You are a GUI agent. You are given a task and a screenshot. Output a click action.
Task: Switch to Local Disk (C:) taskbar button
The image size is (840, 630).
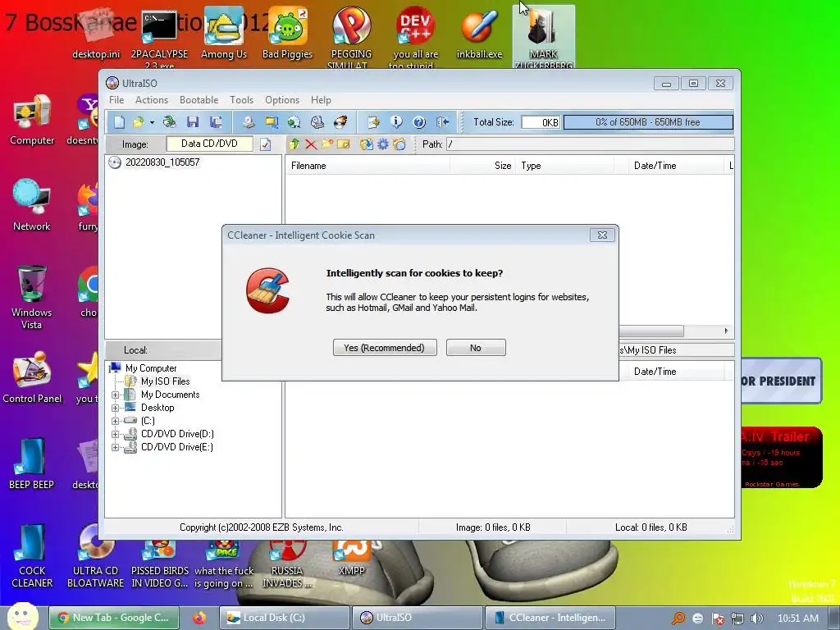(x=285, y=618)
